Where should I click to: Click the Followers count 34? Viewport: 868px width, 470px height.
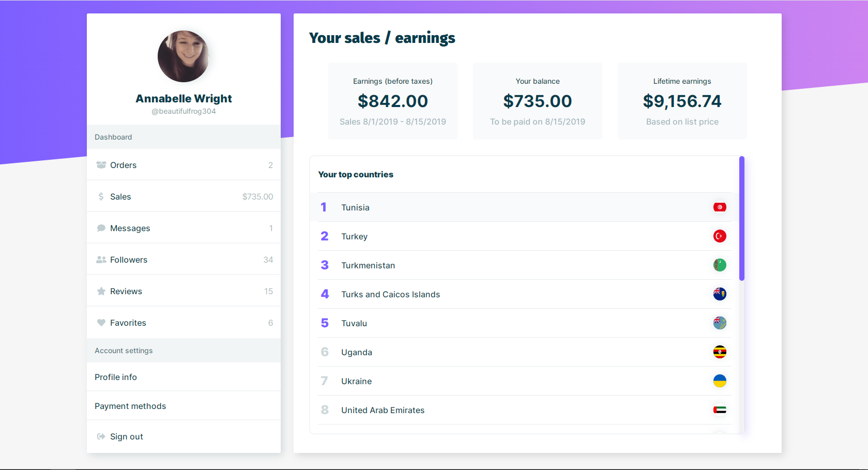pyautogui.click(x=268, y=260)
